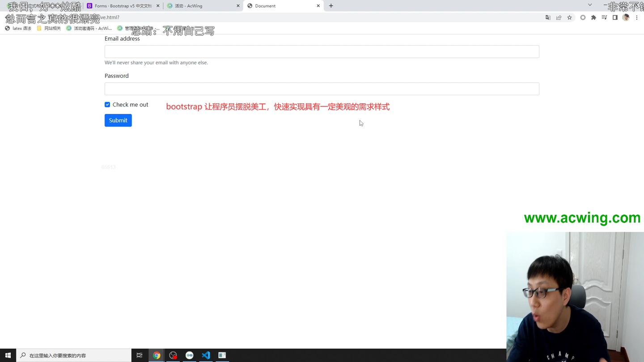Click the share icon in the toolbar
Viewport: 644px width, 362px height.
(559, 17)
